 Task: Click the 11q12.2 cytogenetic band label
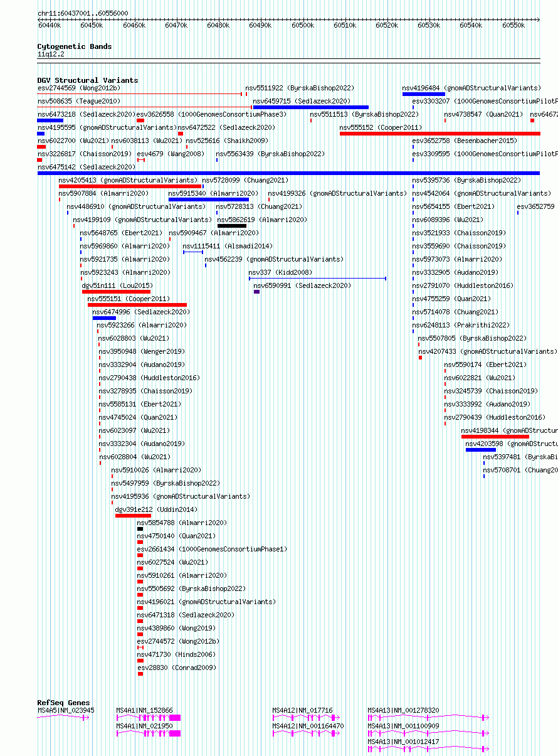(51, 54)
